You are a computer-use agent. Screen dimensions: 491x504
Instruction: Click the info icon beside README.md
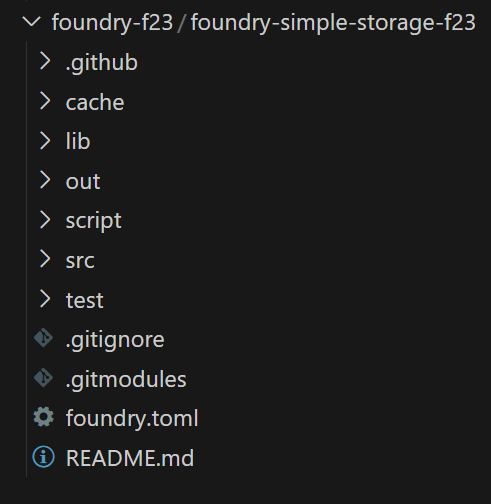pos(43,457)
